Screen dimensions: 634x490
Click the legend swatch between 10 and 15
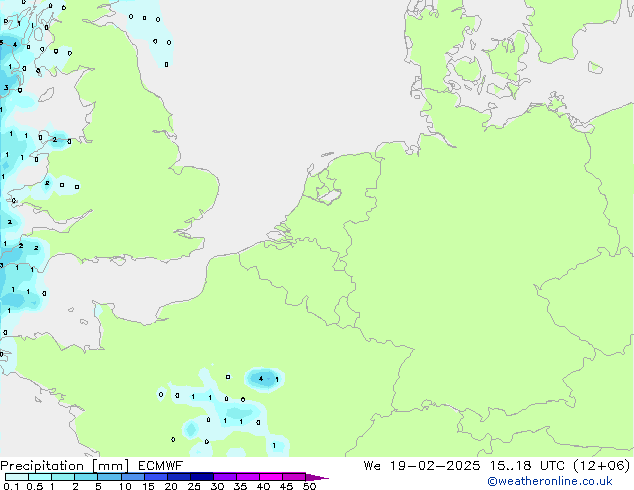(132, 477)
